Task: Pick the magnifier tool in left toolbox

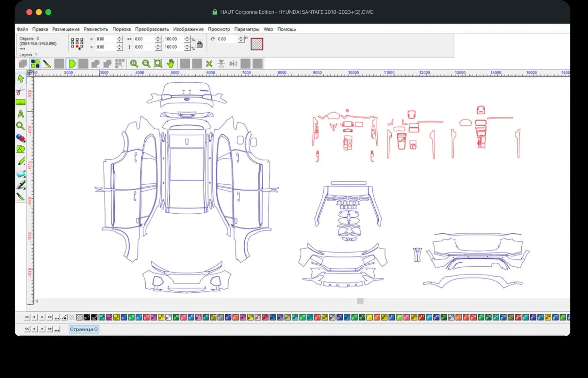Action: pyautogui.click(x=21, y=126)
